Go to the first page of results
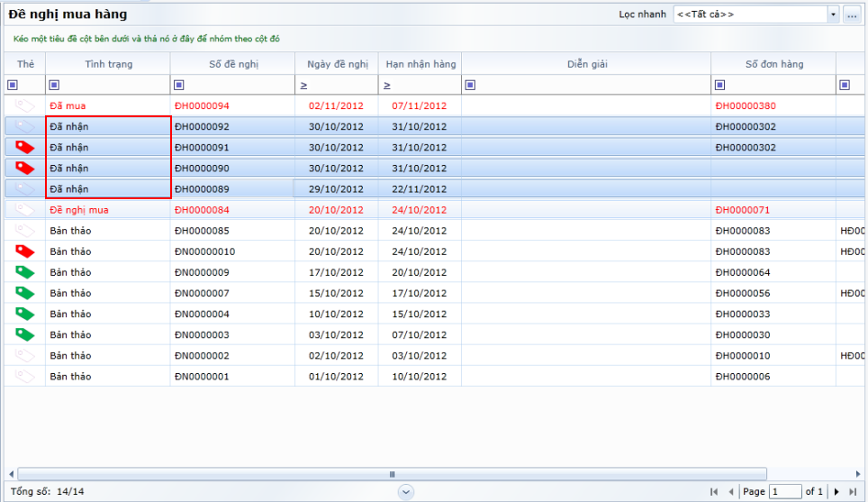The image size is (868, 502). [714, 491]
